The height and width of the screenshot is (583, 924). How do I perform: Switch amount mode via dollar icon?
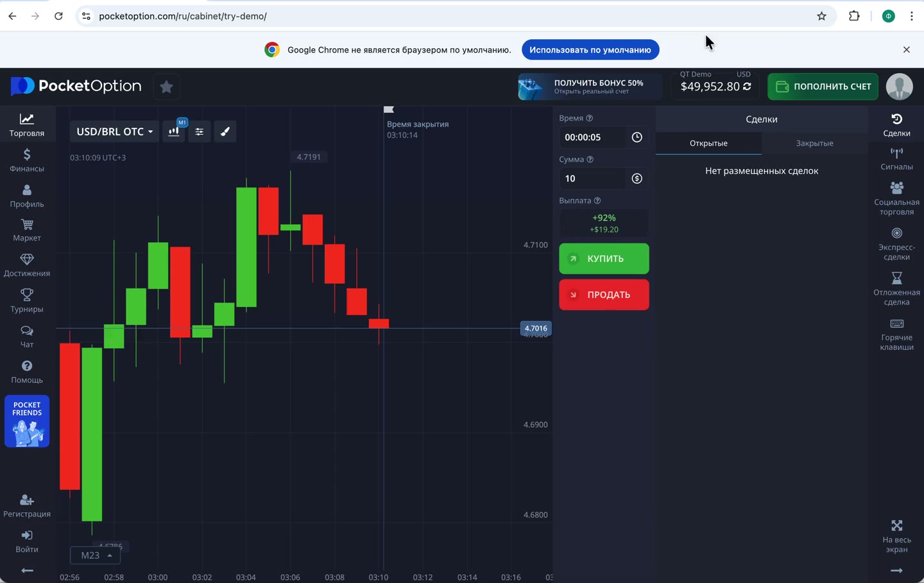(637, 178)
